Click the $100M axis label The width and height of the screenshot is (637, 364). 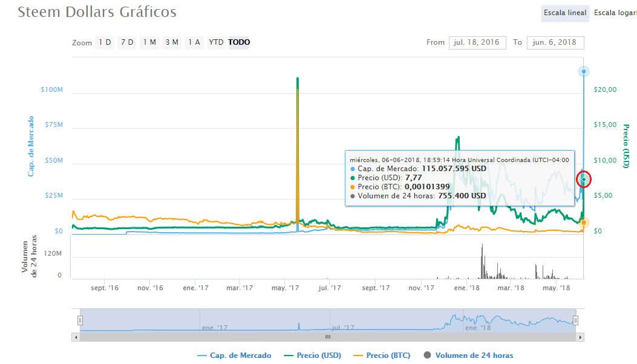coord(52,89)
